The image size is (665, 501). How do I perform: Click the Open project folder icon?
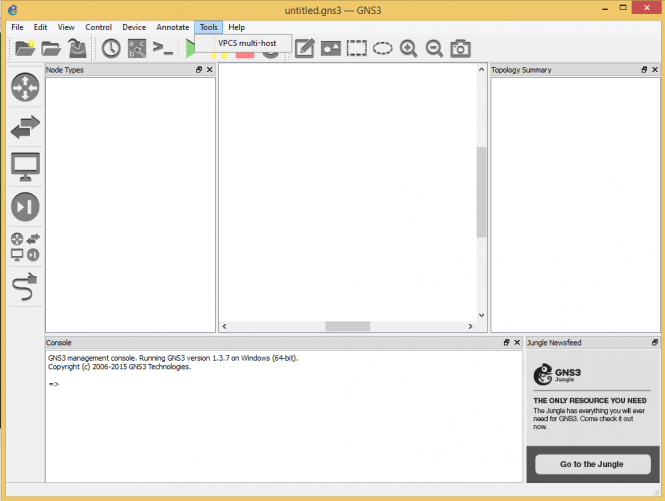[51, 48]
